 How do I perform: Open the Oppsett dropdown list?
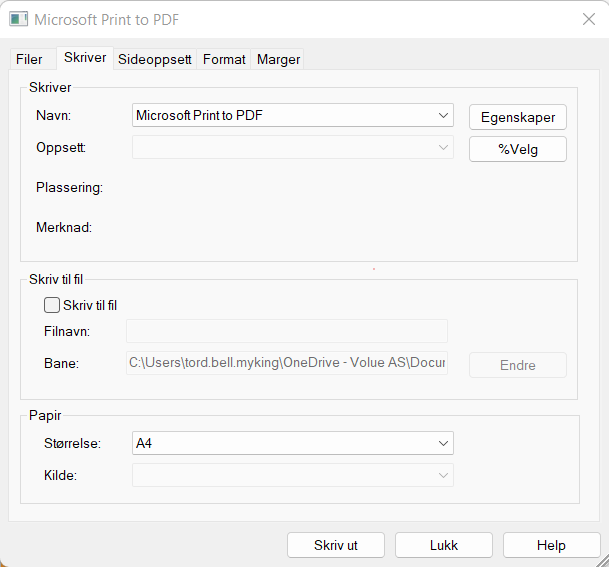pos(293,148)
